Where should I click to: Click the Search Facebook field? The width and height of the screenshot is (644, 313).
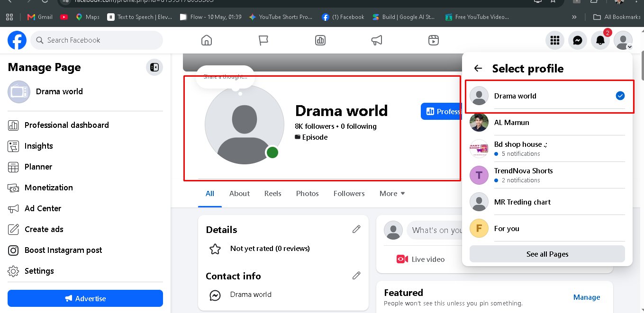click(x=97, y=40)
